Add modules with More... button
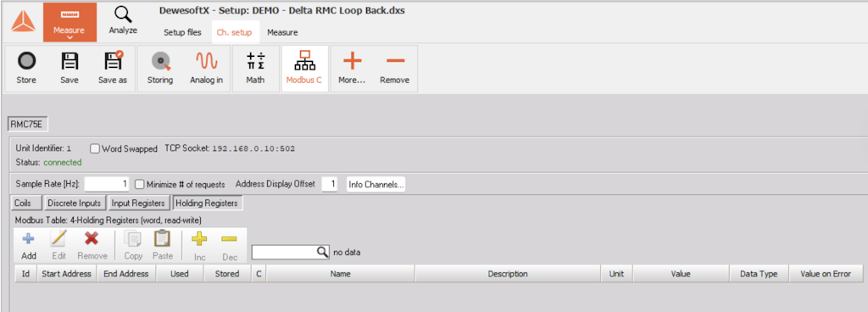This screenshot has height=312, width=868. click(x=352, y=69)
